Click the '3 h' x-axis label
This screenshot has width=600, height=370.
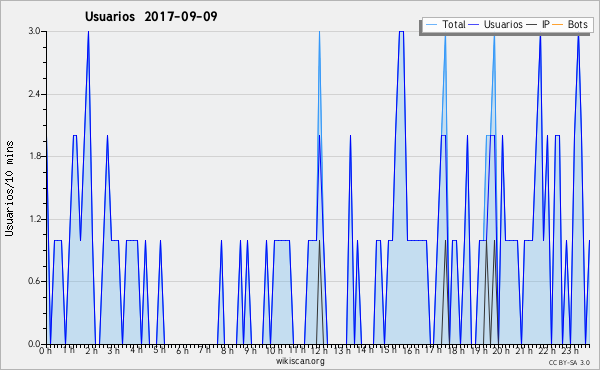pyautogui.click(x=113, y=350)
